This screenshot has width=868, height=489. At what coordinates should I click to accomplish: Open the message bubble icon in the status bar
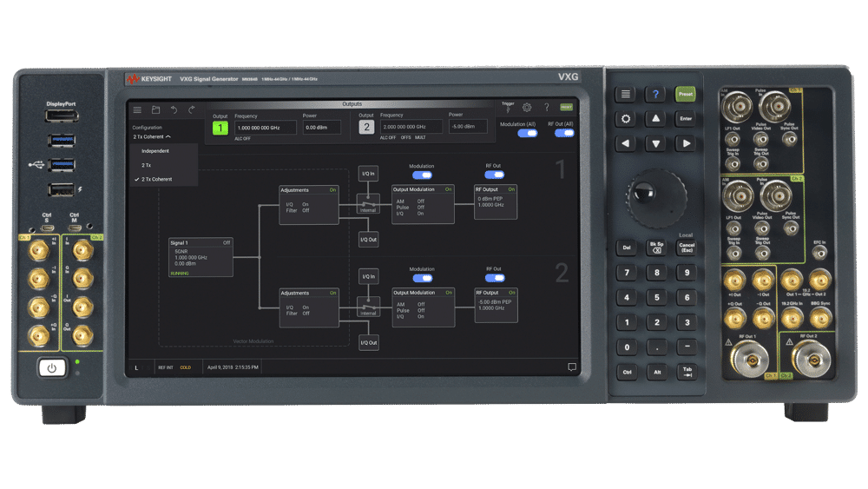[x=572, y=367]
